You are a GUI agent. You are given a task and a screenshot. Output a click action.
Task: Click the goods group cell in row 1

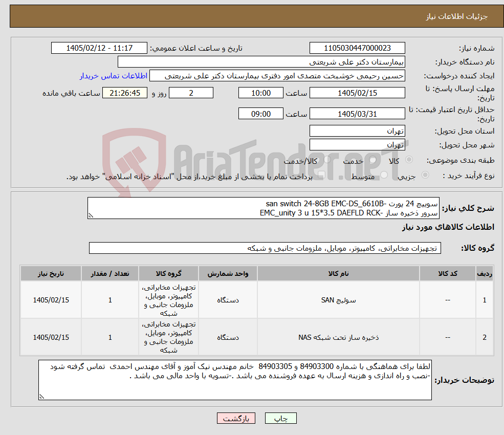[168, 300]
